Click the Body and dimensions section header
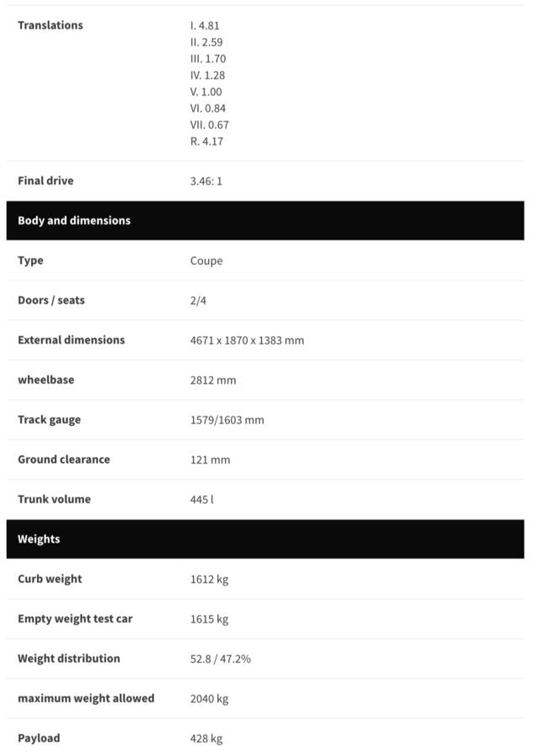Image resolution: width=538 pixels, height=756 pixels. pos(74,221)
